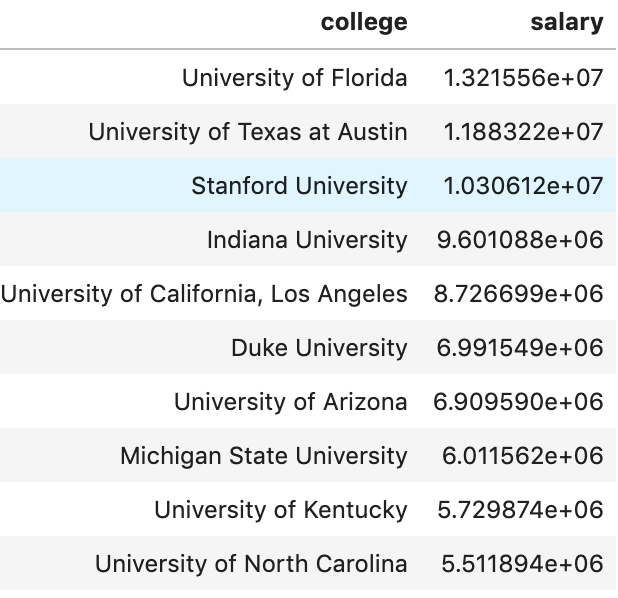Click the salary value 8.726699e+06
Image resolution: width=618 pixels, height=598 pixels.
coord(519,294)
